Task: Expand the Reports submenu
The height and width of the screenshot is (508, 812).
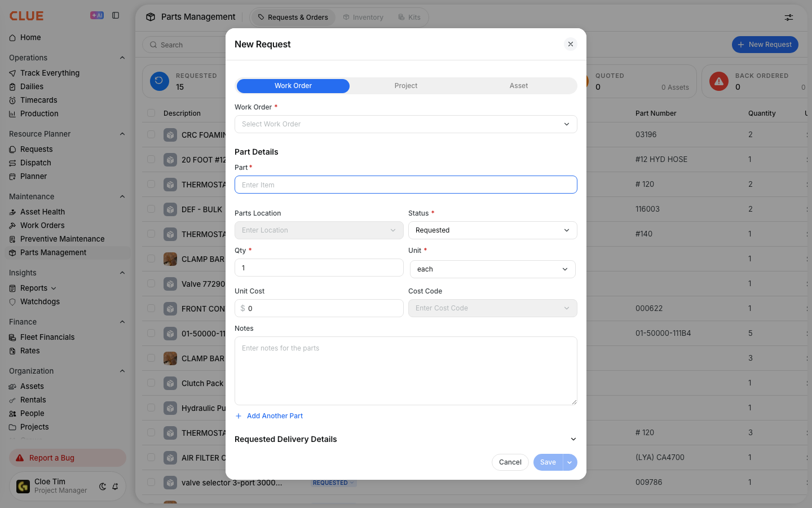Action: point(54,288)
